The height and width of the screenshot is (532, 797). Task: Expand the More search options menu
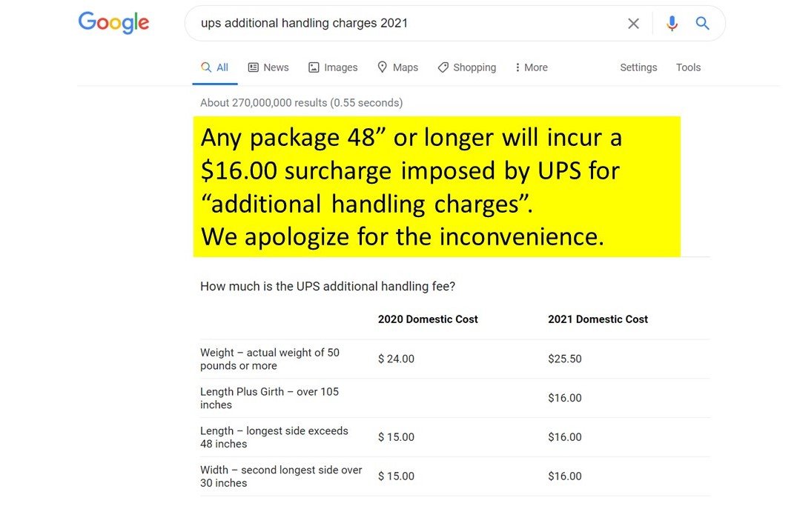coord(531,67)
